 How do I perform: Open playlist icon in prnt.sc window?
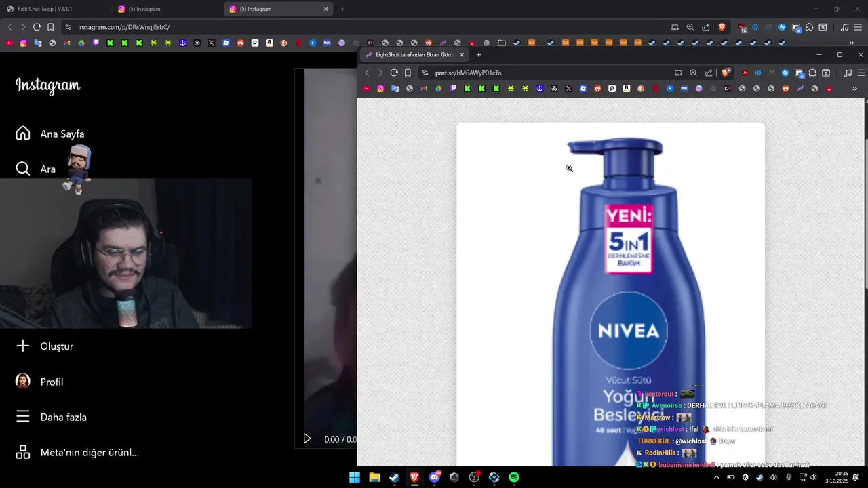848,73
